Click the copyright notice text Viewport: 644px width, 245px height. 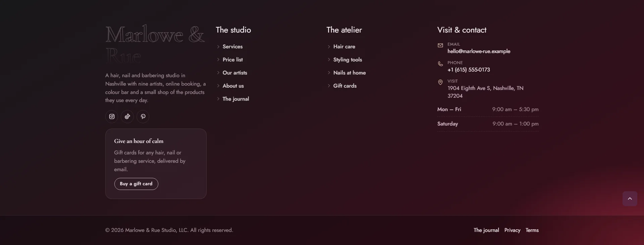pos(169,230)
